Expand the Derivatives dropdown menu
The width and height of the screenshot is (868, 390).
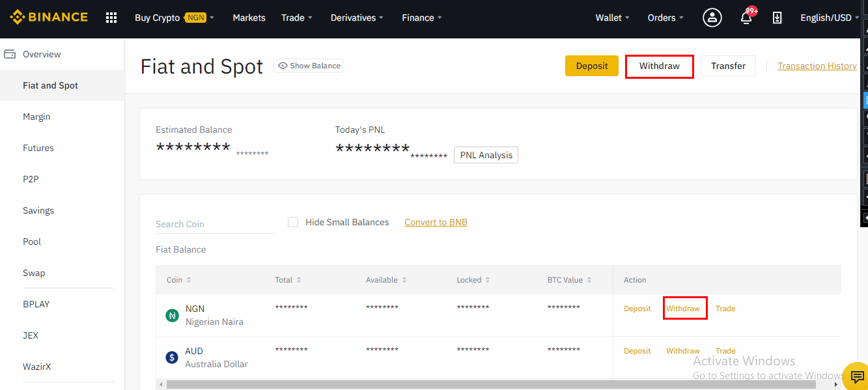357,18
